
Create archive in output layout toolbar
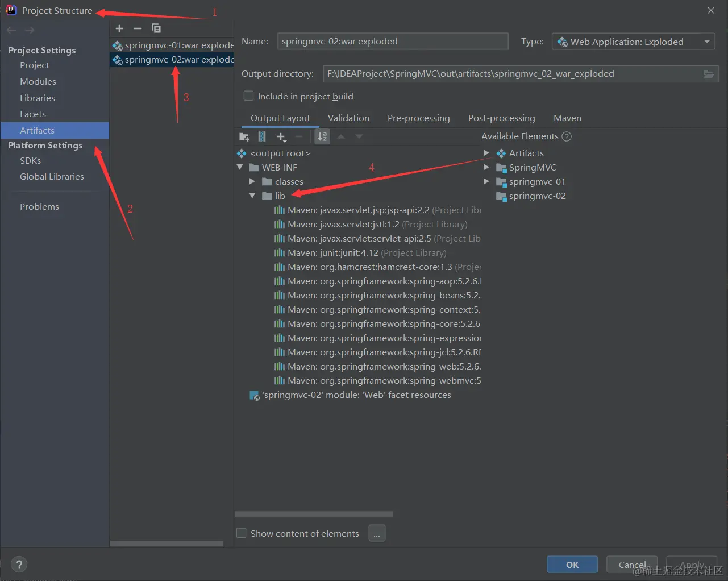click(x=262, y=136)
